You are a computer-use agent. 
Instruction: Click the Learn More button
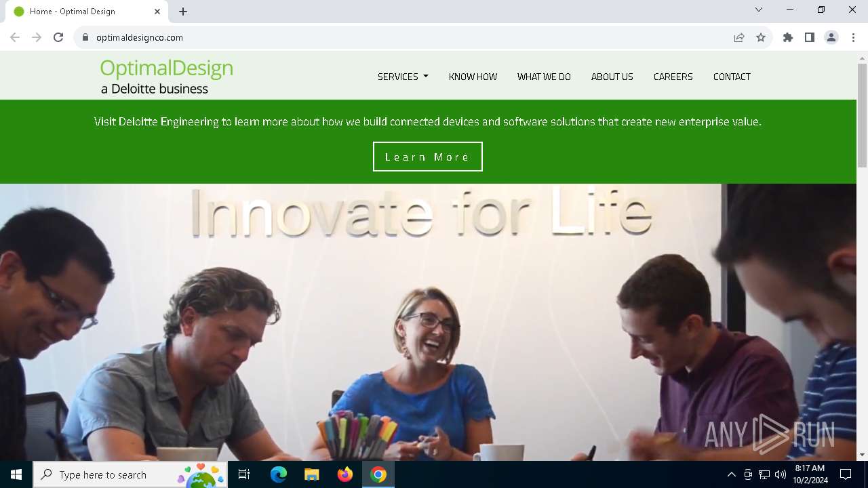click(428, 157)
